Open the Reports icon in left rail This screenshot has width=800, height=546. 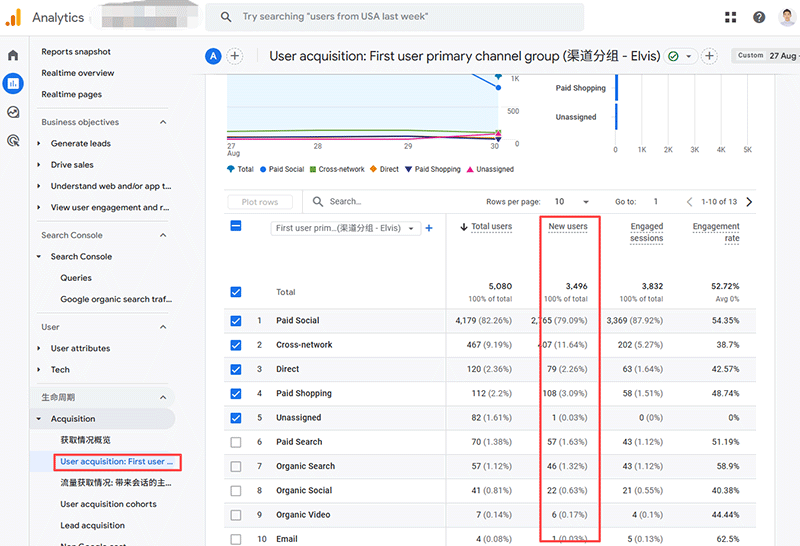(13, 84)
